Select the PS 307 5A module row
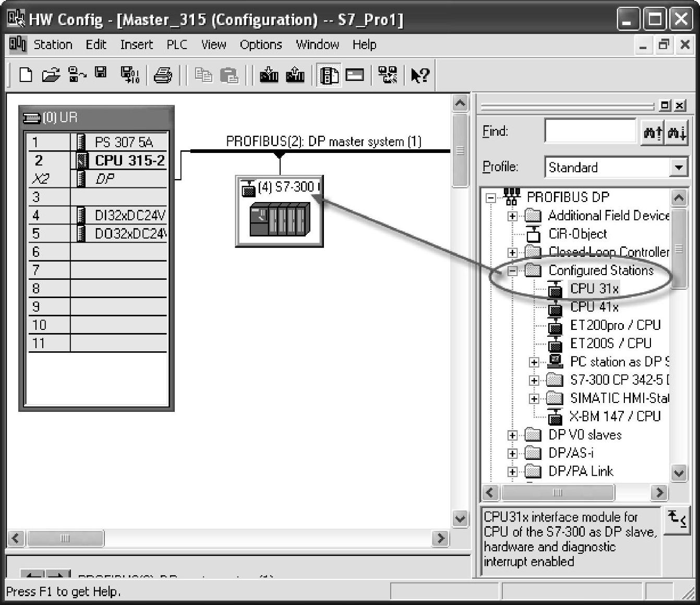 point(98,142)
